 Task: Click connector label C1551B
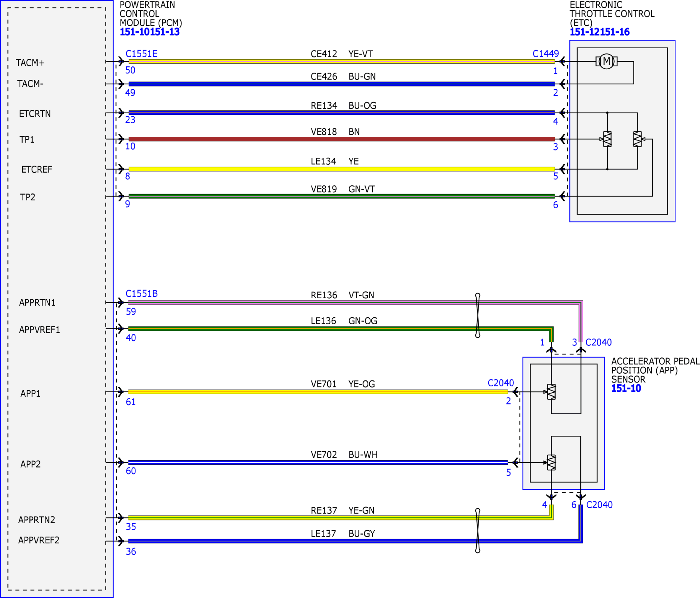point(142,294)
